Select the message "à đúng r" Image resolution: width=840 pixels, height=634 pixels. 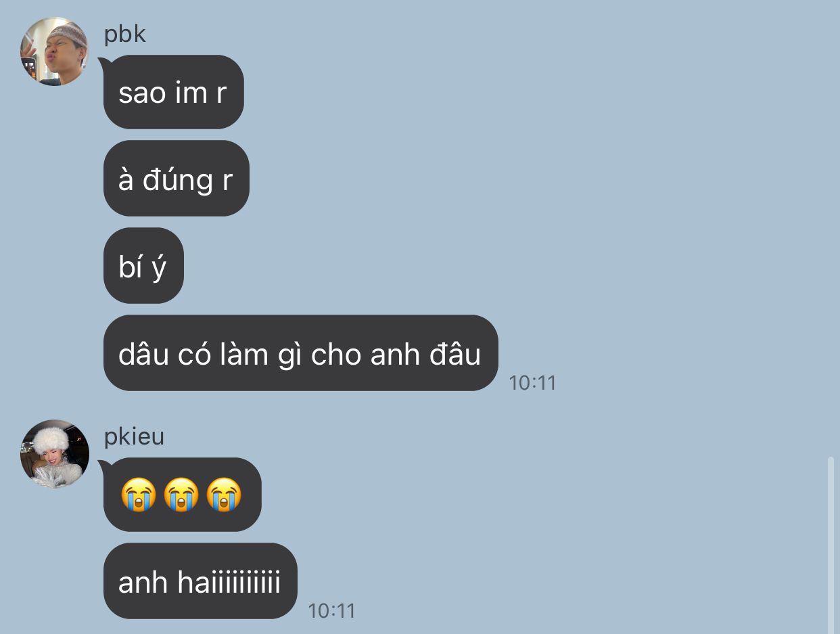(x=176, y=179)
